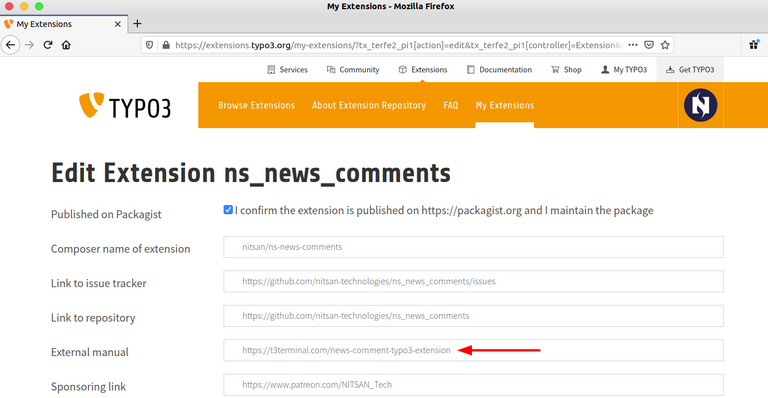
Task: Click the tracking protection shield icon
Action: [150, 45]
